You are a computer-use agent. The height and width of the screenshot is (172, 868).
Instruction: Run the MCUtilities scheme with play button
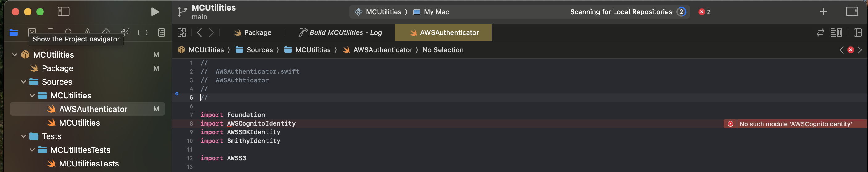155,12
